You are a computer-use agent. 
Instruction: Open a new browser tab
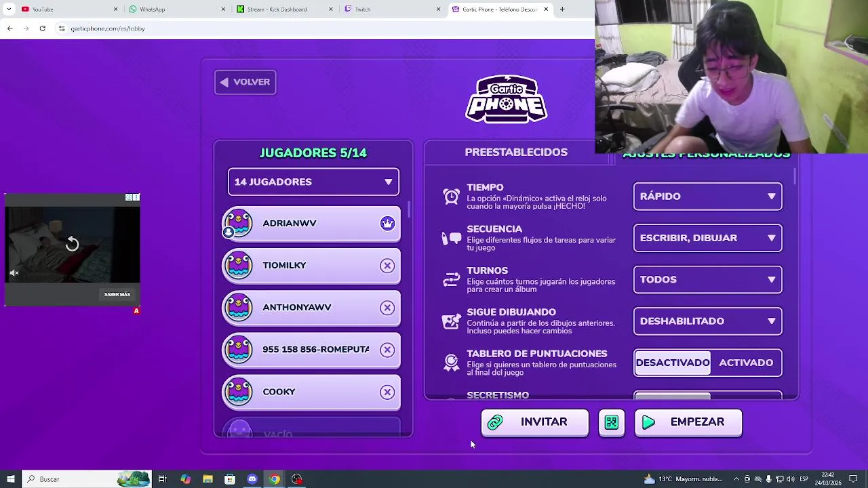(x=562, y=9)
